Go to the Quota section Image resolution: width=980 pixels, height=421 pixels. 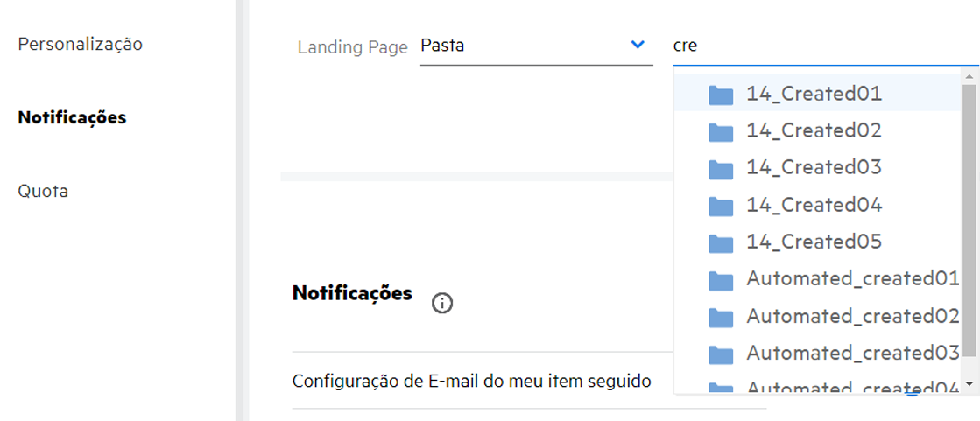click(x=43, y=191)
